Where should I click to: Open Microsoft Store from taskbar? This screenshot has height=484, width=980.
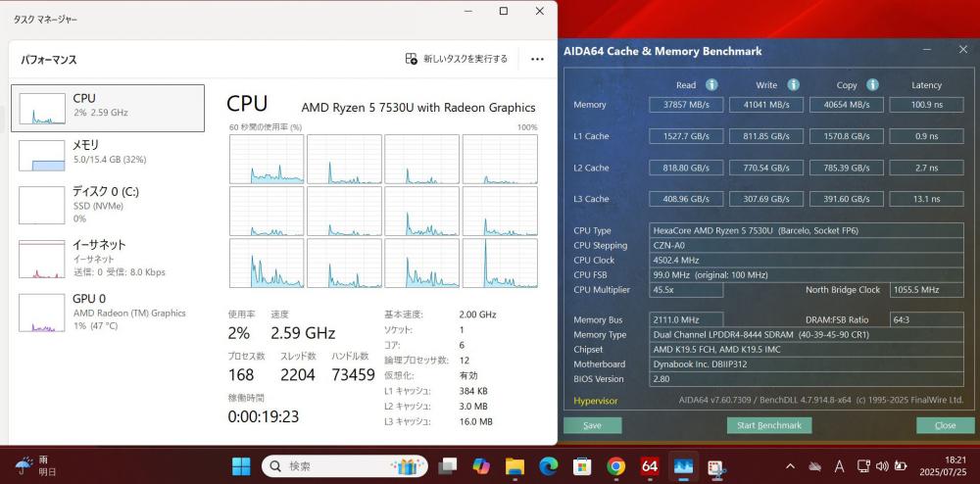[582, 466]
